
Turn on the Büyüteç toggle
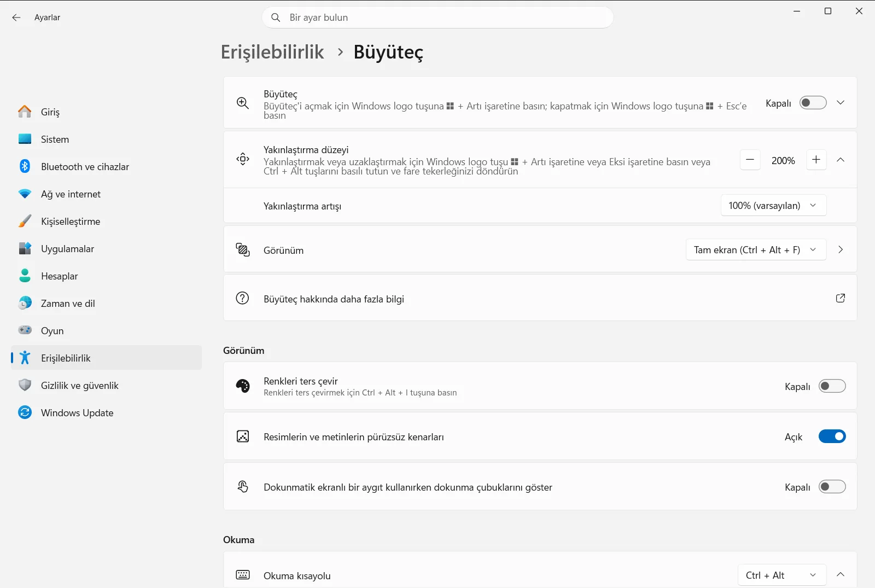(813, 103)
